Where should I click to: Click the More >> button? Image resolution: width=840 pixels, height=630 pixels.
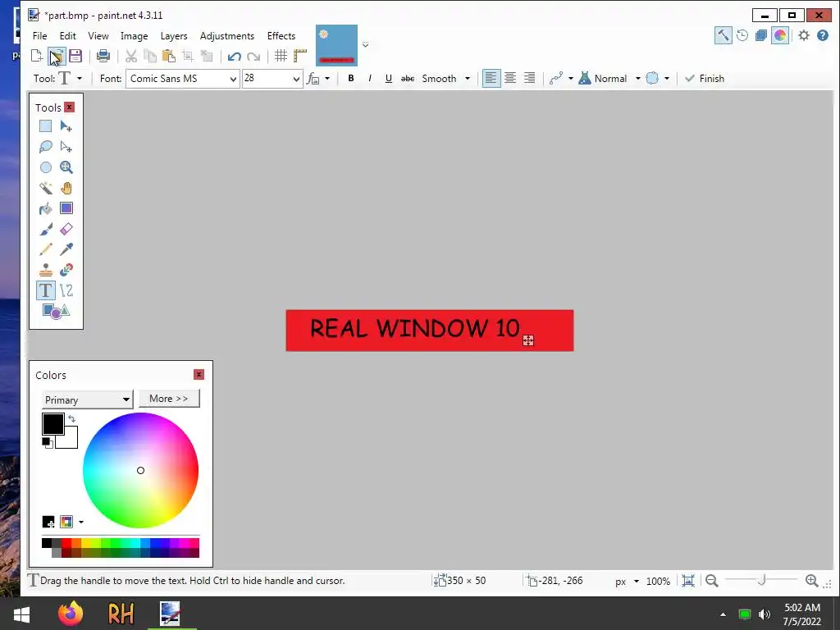point(169,399)
